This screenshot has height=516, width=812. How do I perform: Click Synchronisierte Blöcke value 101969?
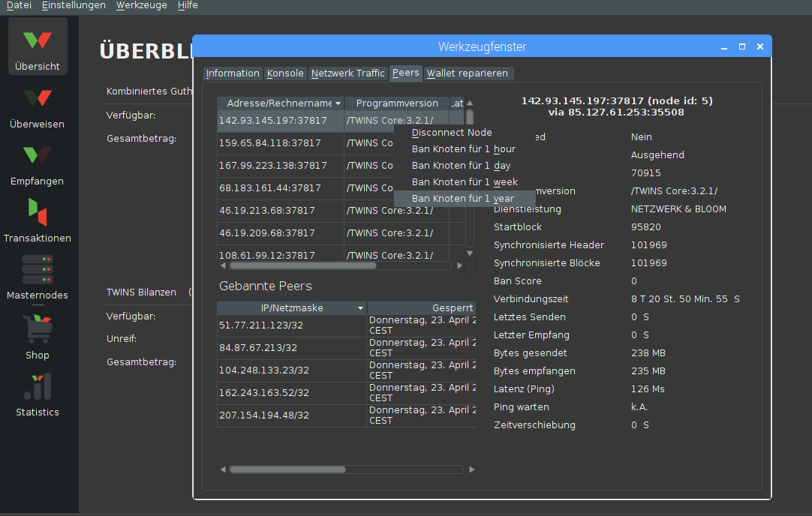pyautogui.click(x=649, y=263)
